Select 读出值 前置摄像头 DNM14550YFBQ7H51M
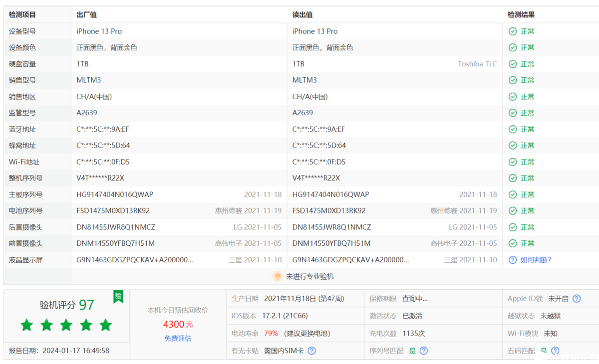This screenshot has width=599, height=364. tap(331, 243)
